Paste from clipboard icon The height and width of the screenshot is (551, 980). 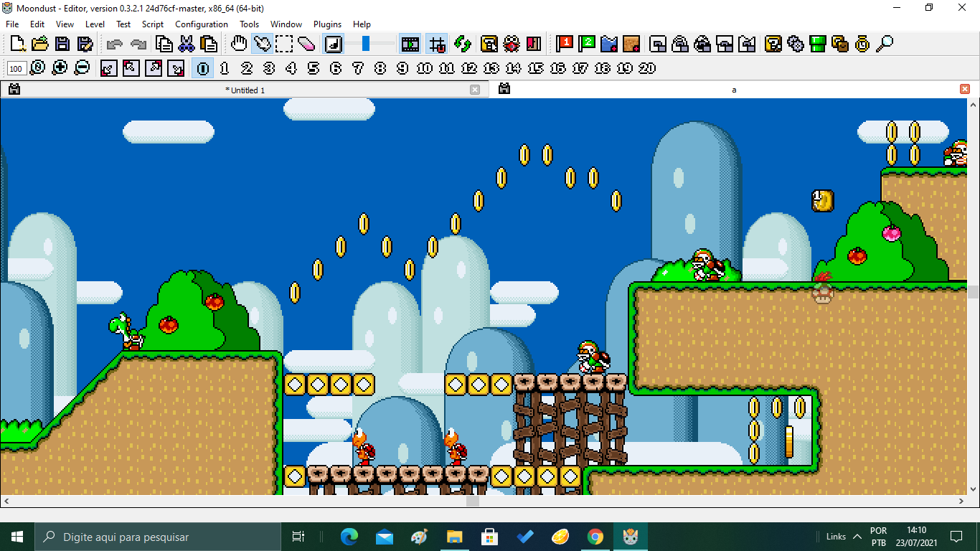(209, 44)
